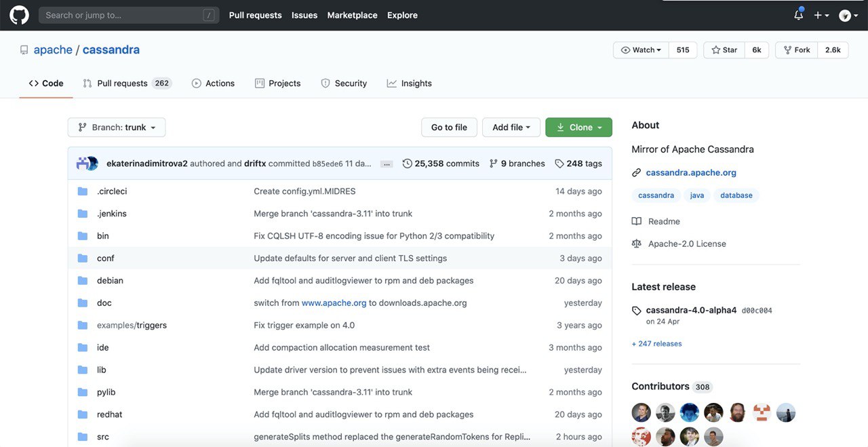Open the examples/triggers folder
Viewport: 868px width, 447px height.
(x=132, y=326)
